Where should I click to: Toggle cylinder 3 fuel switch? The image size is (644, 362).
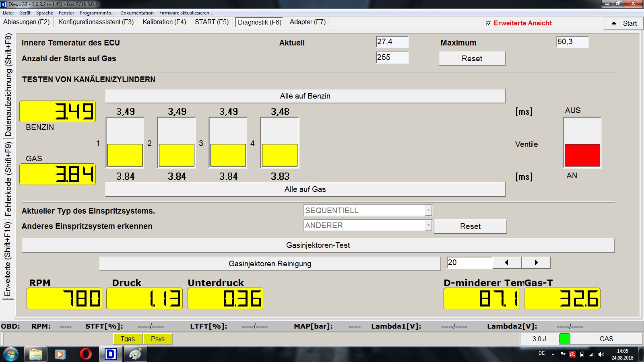click(228, 142)
